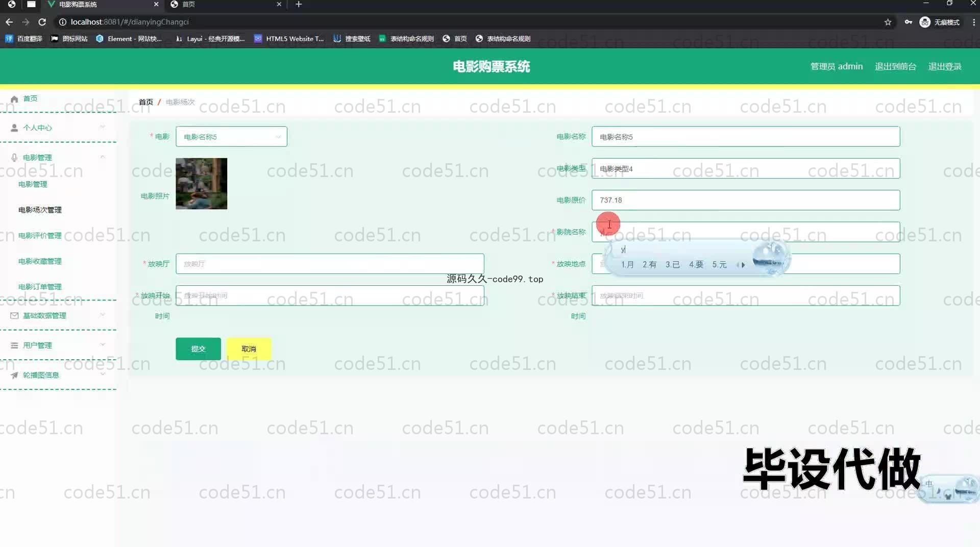Click 管理员 admin label
The height and width of the screenshot is (547, 980).
click(x=836, y=66)
